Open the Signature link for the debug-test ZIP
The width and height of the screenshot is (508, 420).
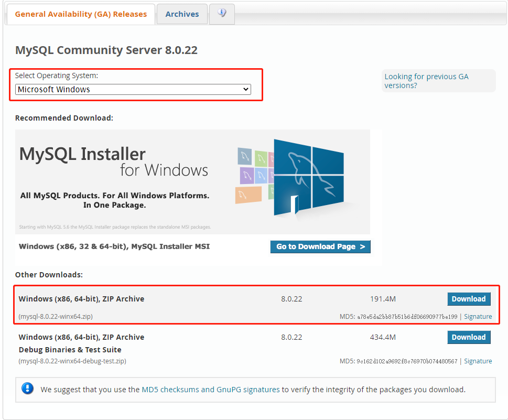point(478,361)
